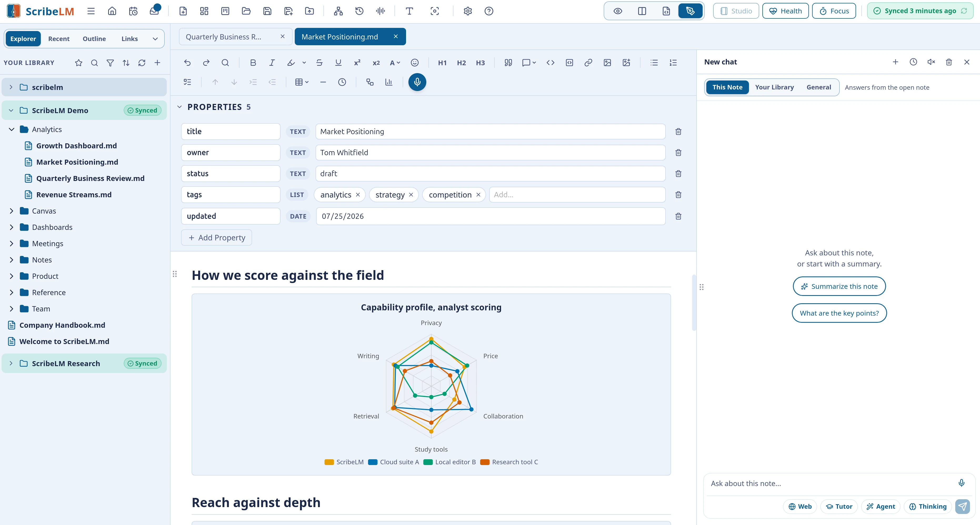Show starred library items

pos(79,63)
